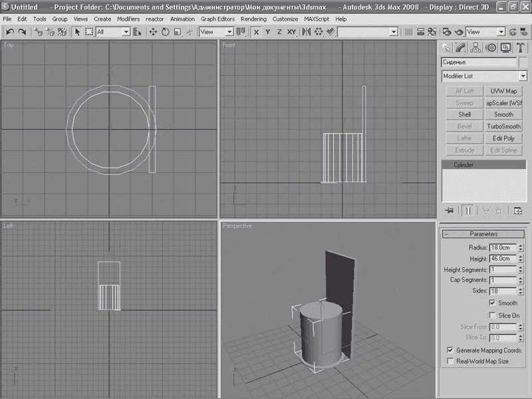Click the object color swatch beside the name

pos(523,62)
